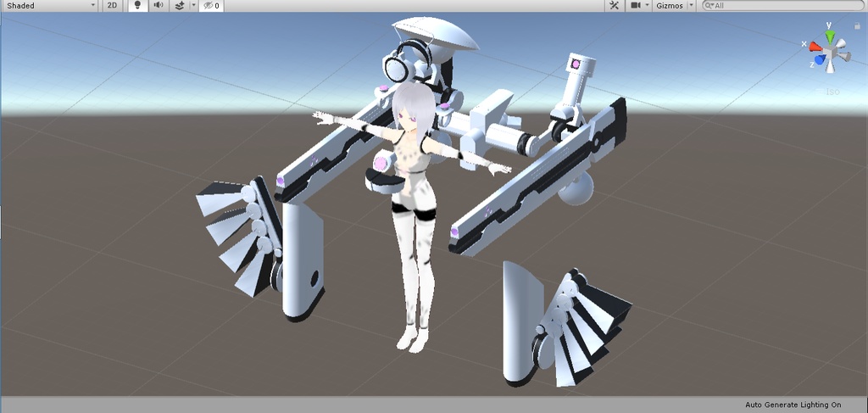Toggle scene lighting with the bulb icon
The width and height of the screenshot is (868, 413).
(138, 6)
